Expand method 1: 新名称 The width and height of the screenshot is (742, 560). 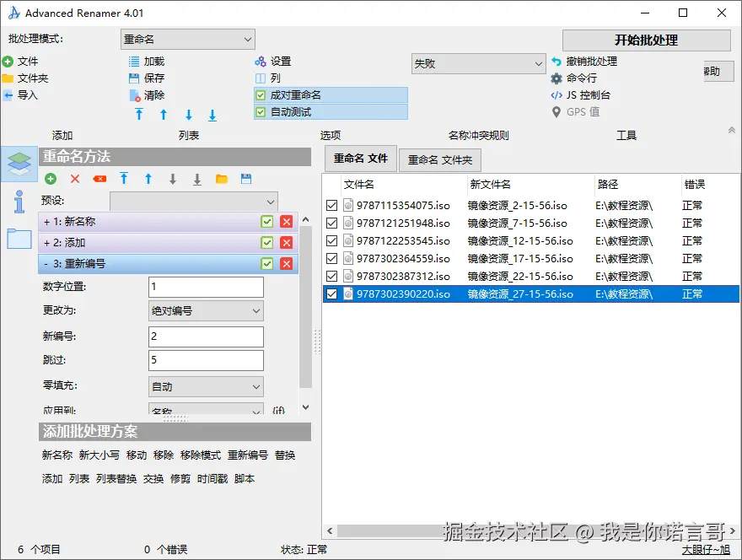[46, 222]
